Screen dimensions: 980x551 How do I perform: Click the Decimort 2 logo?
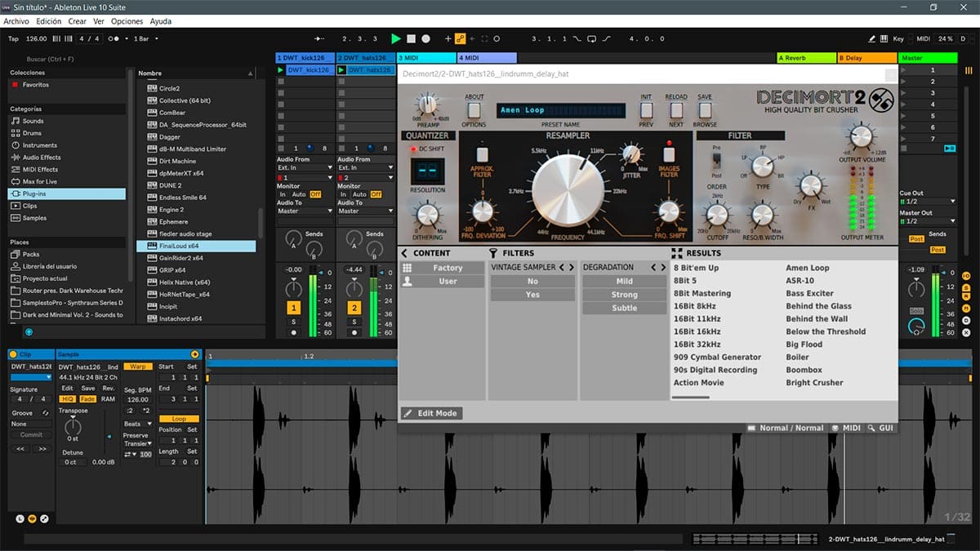825,100
